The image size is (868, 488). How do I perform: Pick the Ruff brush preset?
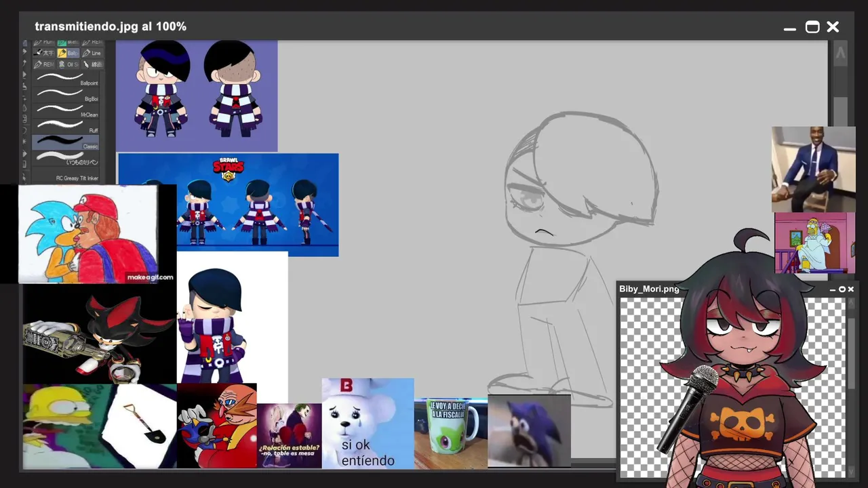(x=66, y=126)
